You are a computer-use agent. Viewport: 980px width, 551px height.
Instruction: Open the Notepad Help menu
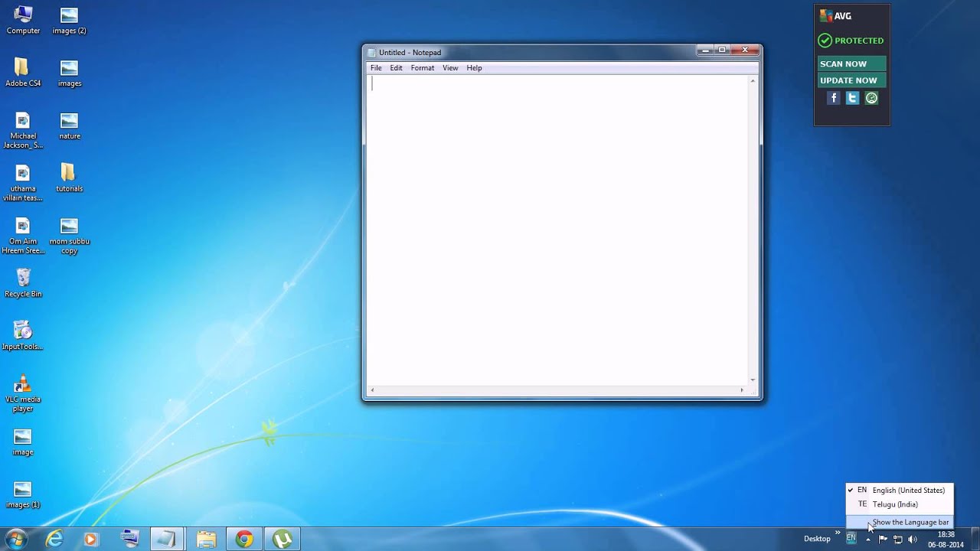474,68
